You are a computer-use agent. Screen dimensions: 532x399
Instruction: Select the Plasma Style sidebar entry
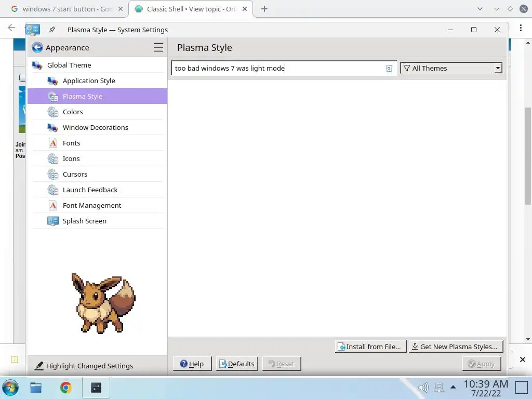98,96
